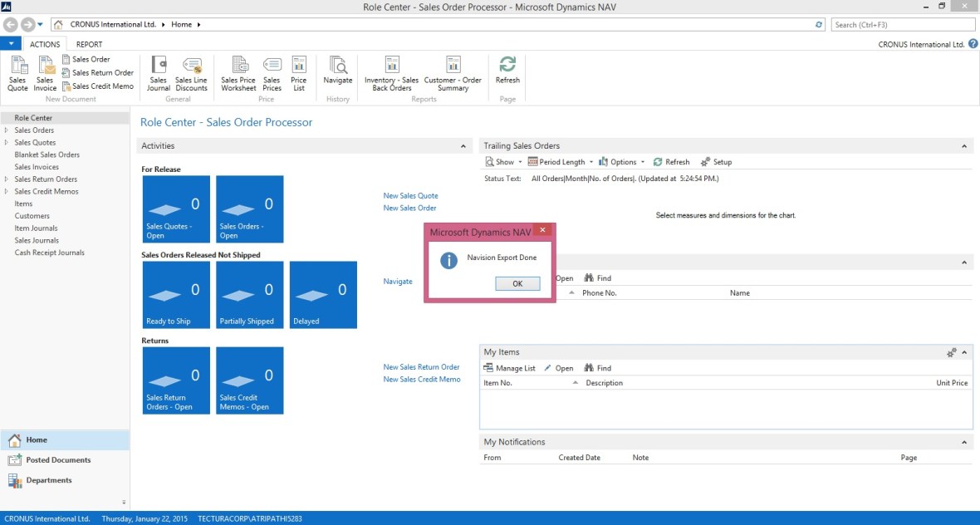Open the Sales Orders - Open tile

point(249,209)
